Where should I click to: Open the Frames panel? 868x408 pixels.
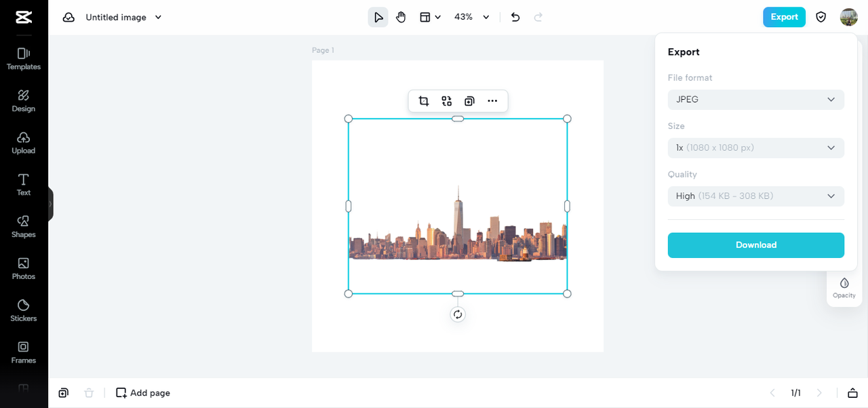tap(24, 352)
